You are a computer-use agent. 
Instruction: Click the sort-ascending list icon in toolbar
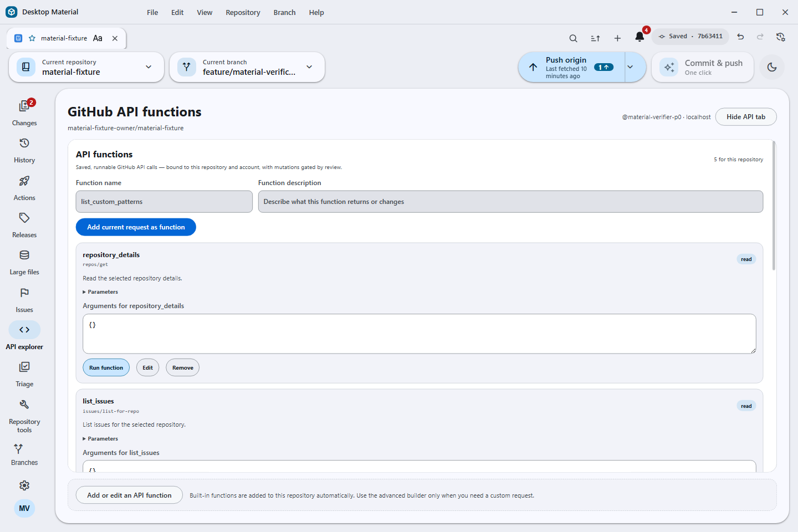point(596,38)
